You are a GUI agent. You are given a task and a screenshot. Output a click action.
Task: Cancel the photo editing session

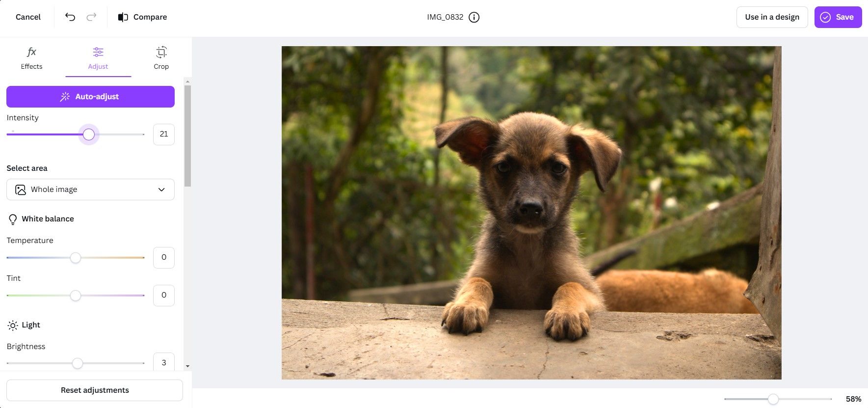[28, 17]
